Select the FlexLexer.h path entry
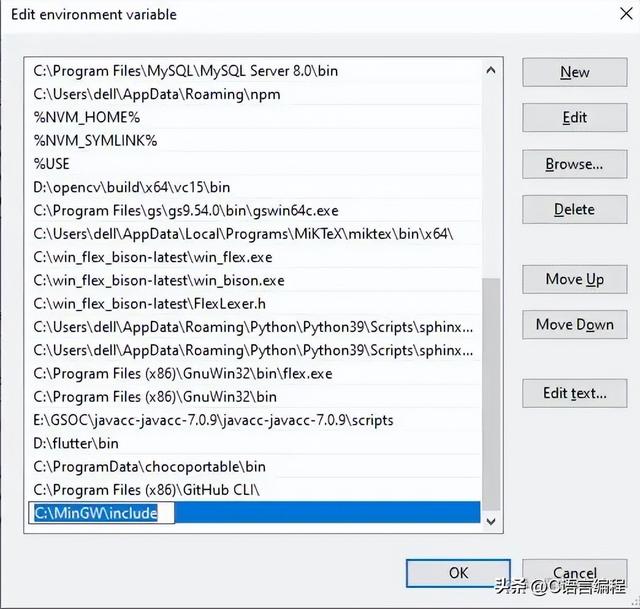This screenshot has height=609, width=640. pos(255,304)
